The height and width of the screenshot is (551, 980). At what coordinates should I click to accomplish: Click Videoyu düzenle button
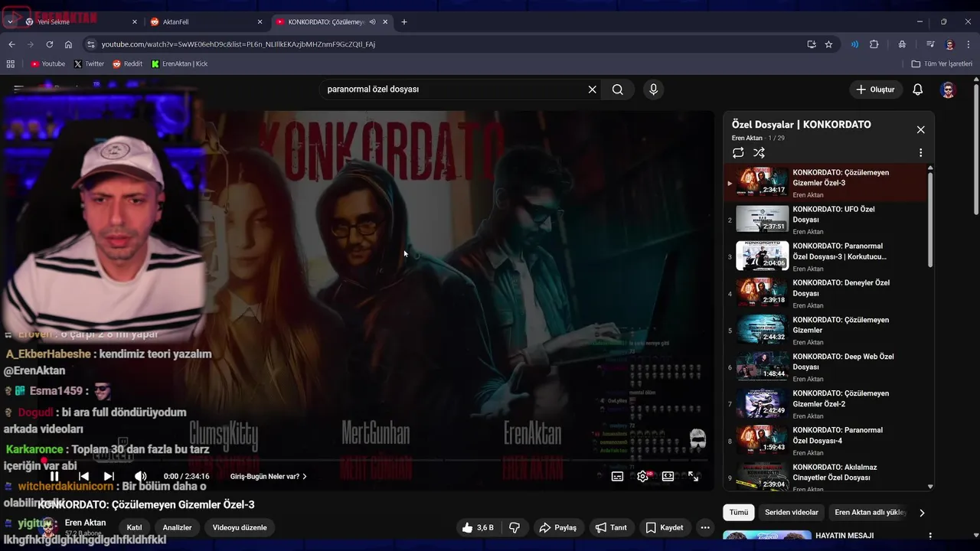coord(240,527)
